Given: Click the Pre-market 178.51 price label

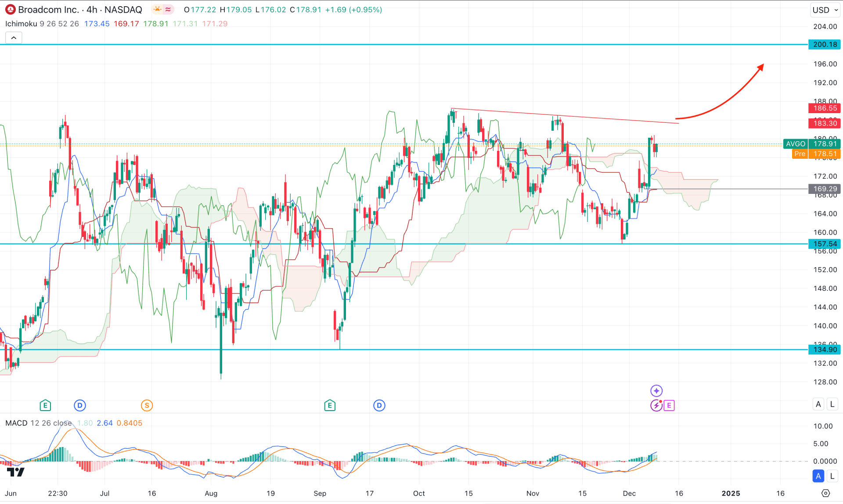Looking at the screenshot, I should click(x=816, y=154).
